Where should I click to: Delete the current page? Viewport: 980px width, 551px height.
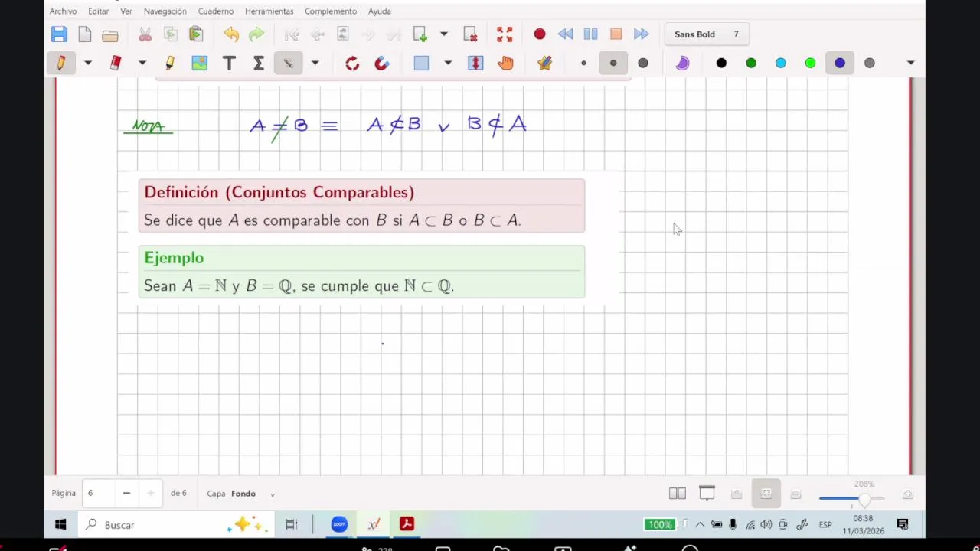(x=470, y=34)
